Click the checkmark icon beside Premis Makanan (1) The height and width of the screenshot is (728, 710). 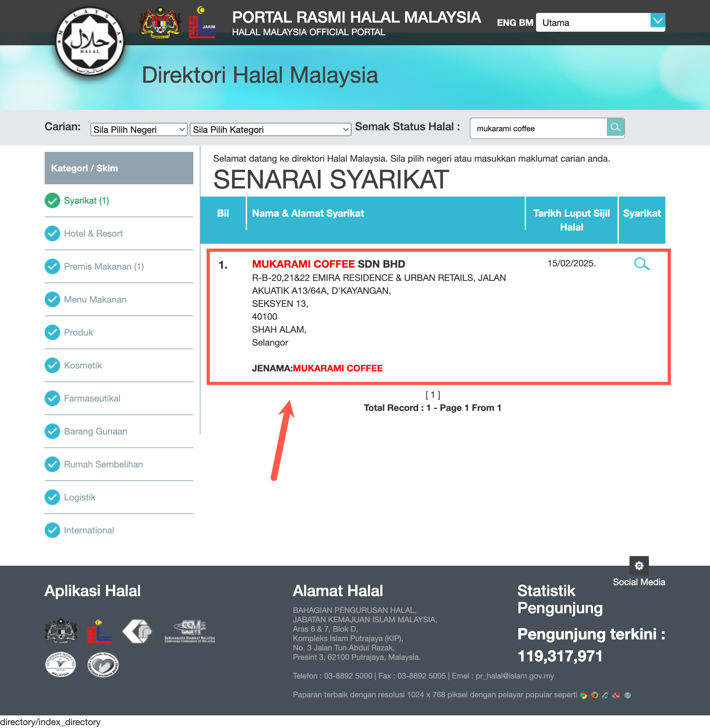[52, 266]
